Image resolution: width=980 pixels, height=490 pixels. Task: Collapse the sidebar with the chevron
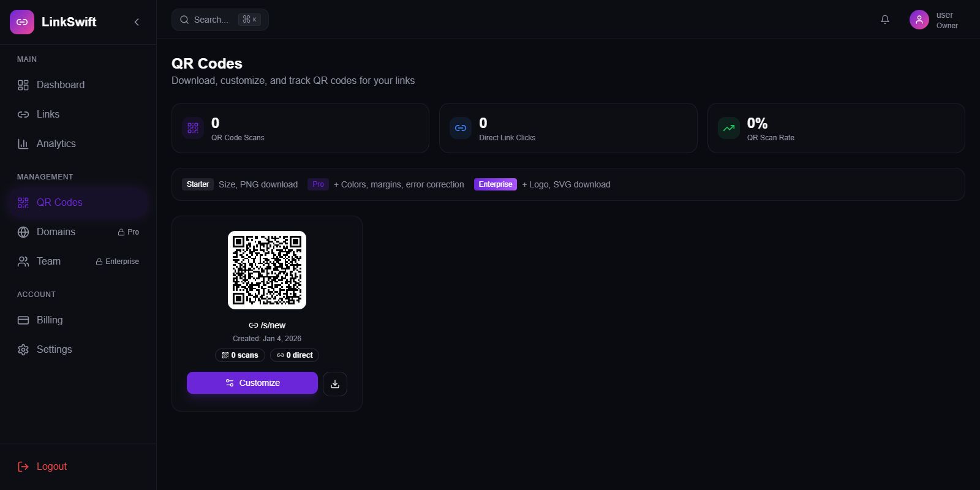tap(137, 22)
